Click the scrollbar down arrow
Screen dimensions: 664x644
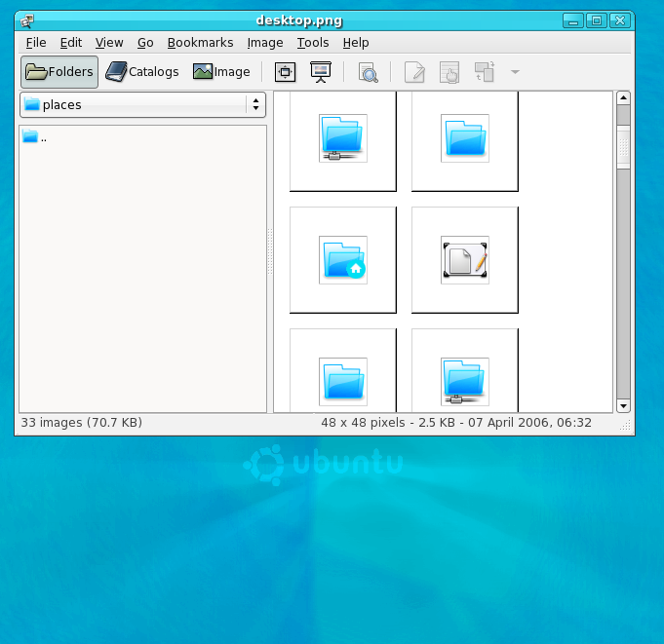tap(623, 406)
